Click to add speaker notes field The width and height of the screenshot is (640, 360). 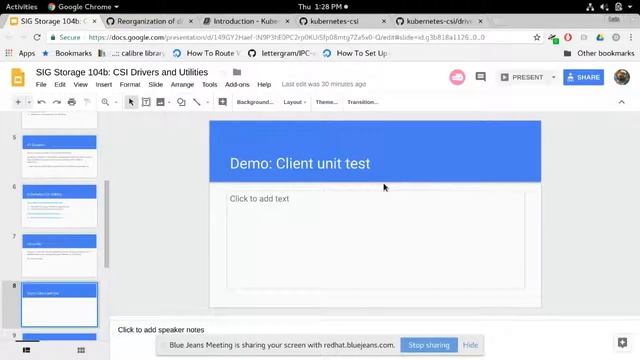pyautogui.click(x=161, y=330)
